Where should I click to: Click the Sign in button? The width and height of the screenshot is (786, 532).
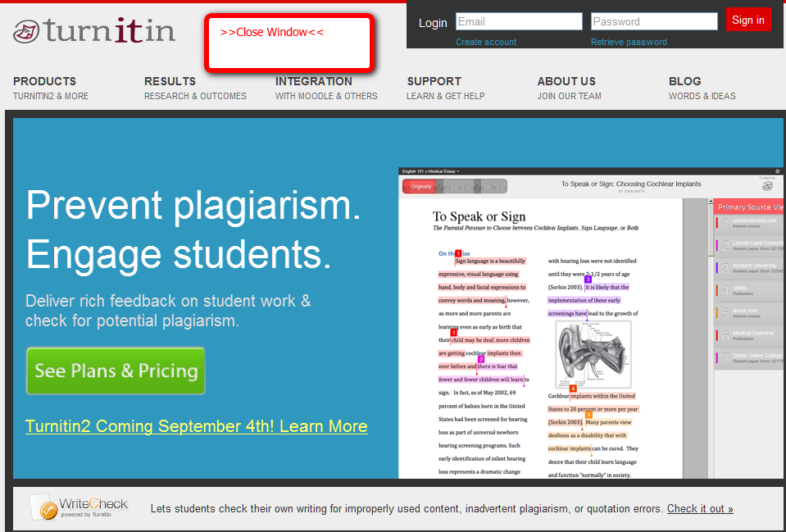pyautogui.click(x=748, y=20)
